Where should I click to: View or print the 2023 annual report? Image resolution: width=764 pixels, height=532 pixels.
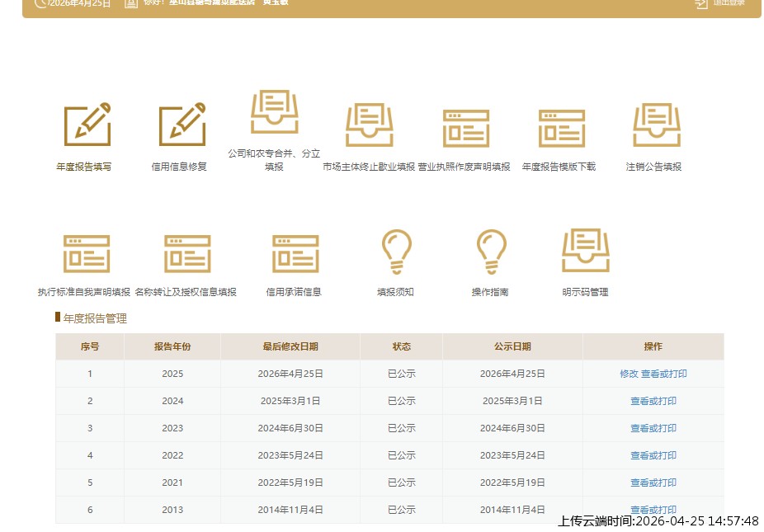(653, 428)
